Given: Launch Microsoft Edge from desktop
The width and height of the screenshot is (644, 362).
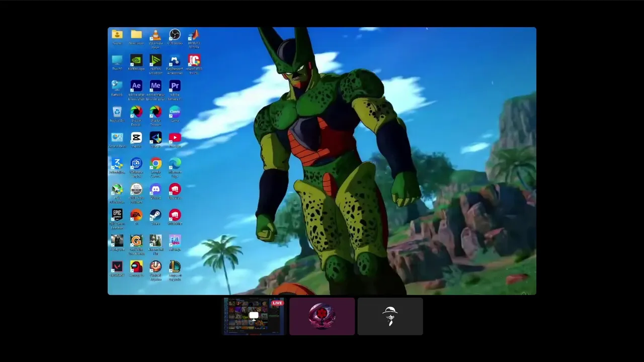Looking at the screenshot, I should 175,167.
